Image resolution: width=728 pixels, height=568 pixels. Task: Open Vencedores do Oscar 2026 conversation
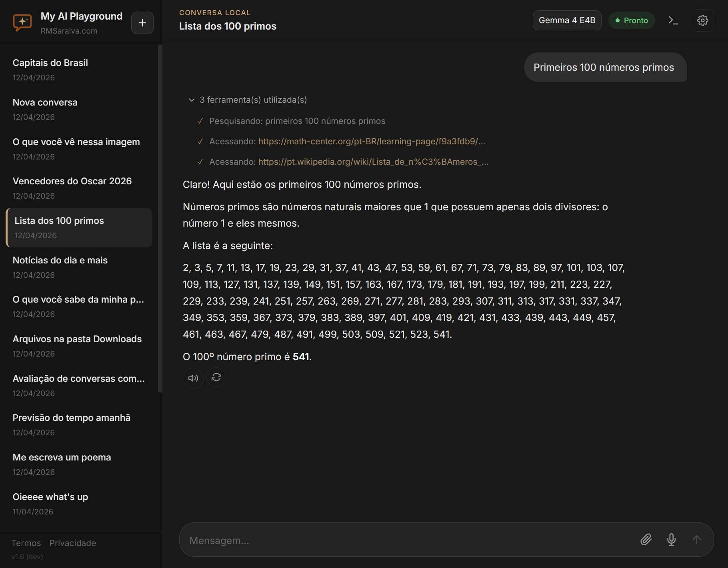[79, 188]
